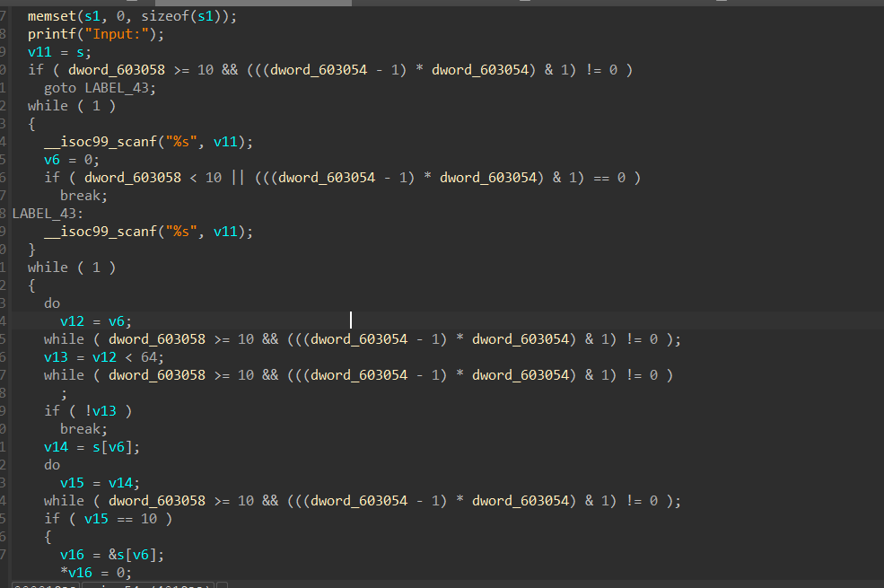Image resolution: width=884 pixels, height=588 pixels.
Task: Click variable v11 in 'v11 = s;' assignment
Action: (39, 52)
